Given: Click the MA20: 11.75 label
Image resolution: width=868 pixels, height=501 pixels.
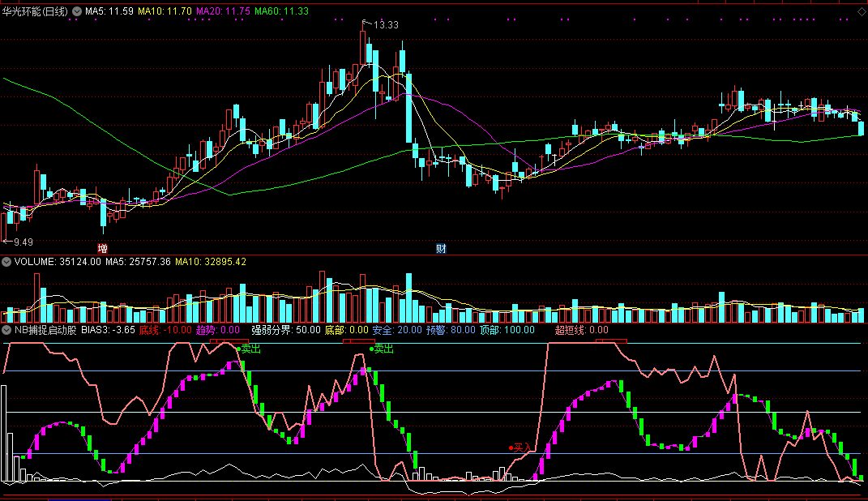Looking at the screenshot, I should click(x=223, y=11).
